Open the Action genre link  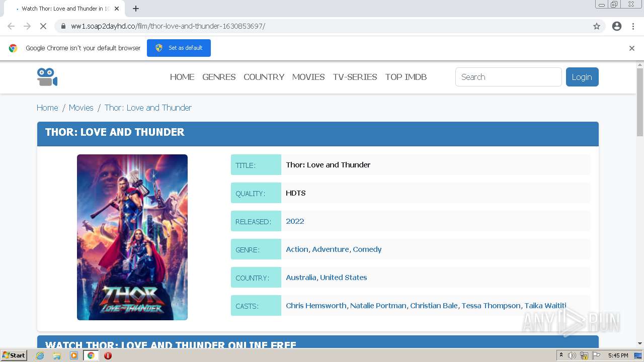pos(297,249)
